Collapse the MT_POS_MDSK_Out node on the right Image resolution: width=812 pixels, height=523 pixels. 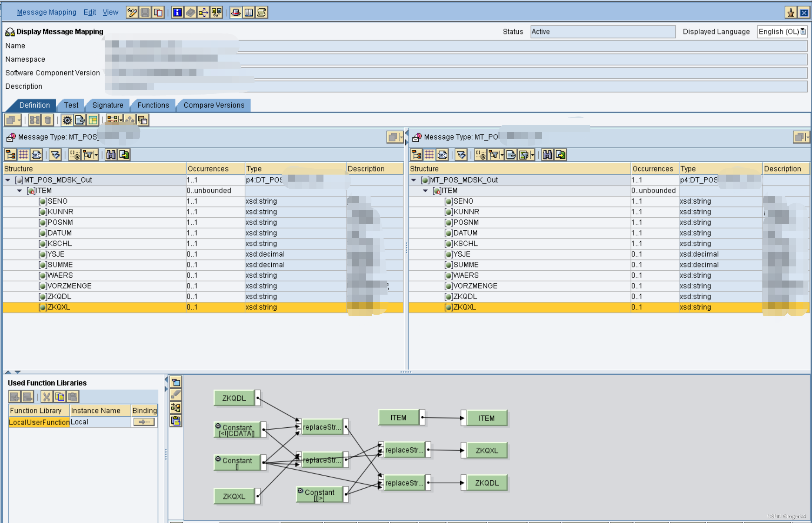point(414,180)
